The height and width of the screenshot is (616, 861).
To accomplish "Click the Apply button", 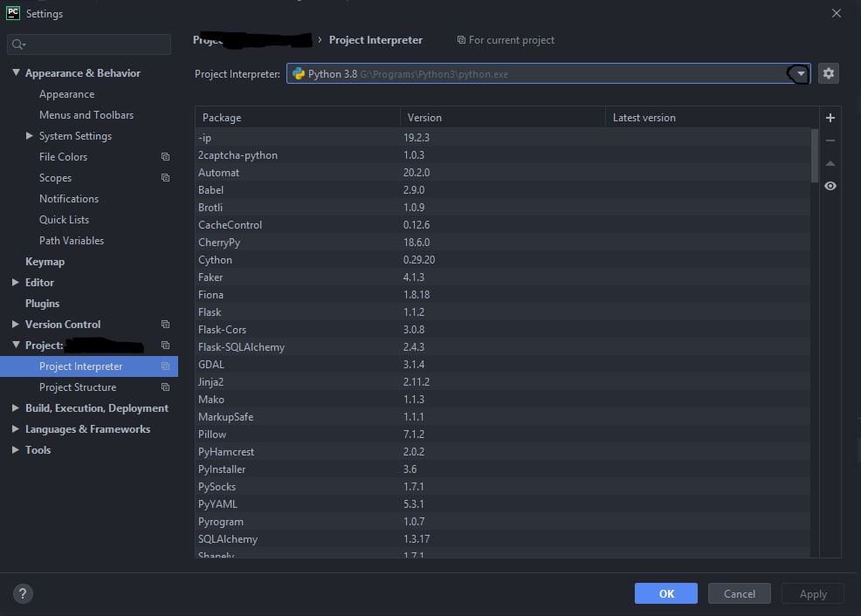I will 813,593.
